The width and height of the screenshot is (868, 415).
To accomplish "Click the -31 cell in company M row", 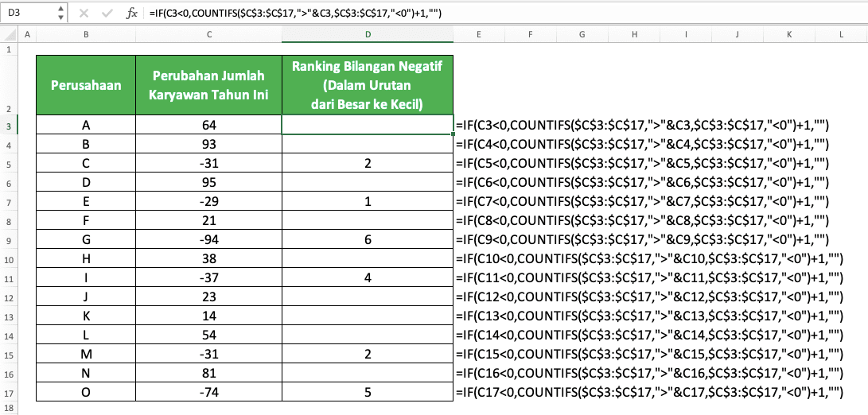I will pos(208,354).
